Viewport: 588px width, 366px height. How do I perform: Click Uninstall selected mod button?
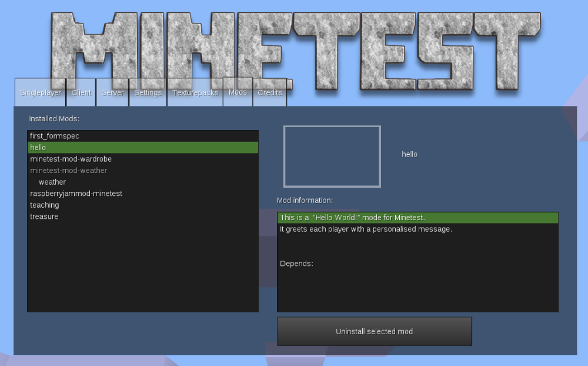[x=374, y=331]
